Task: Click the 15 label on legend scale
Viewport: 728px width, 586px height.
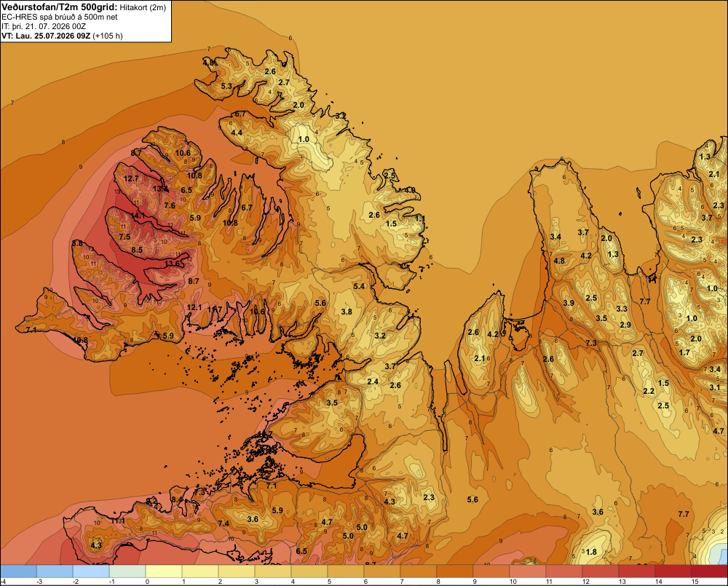Action: [x=695, y=582]
